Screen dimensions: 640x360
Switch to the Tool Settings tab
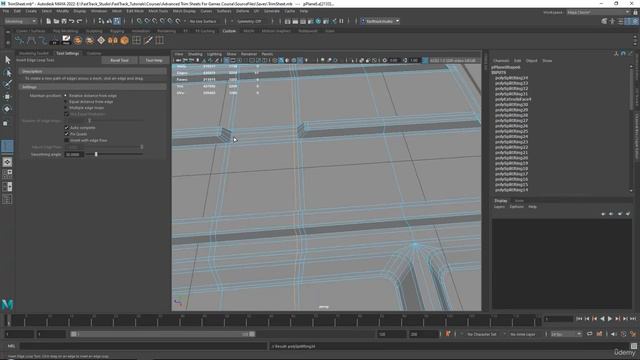[x=68, y=53]
